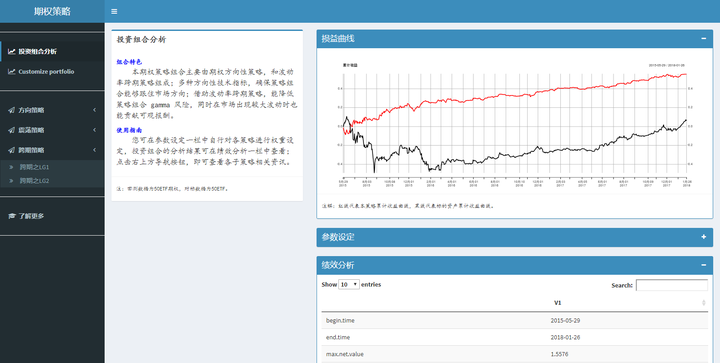Collapse the 损益曲线 panel with minus

tap(703, 39)
